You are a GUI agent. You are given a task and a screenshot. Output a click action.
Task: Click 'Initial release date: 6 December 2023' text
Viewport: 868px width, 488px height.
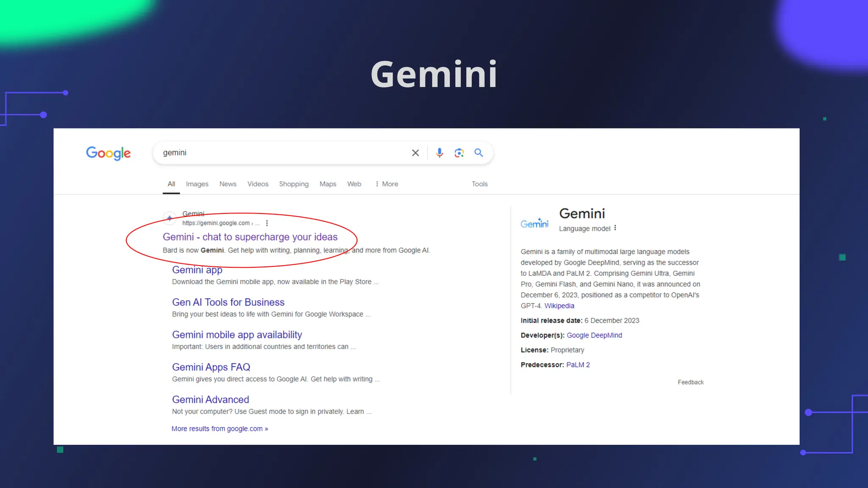(x=580, y=321)
